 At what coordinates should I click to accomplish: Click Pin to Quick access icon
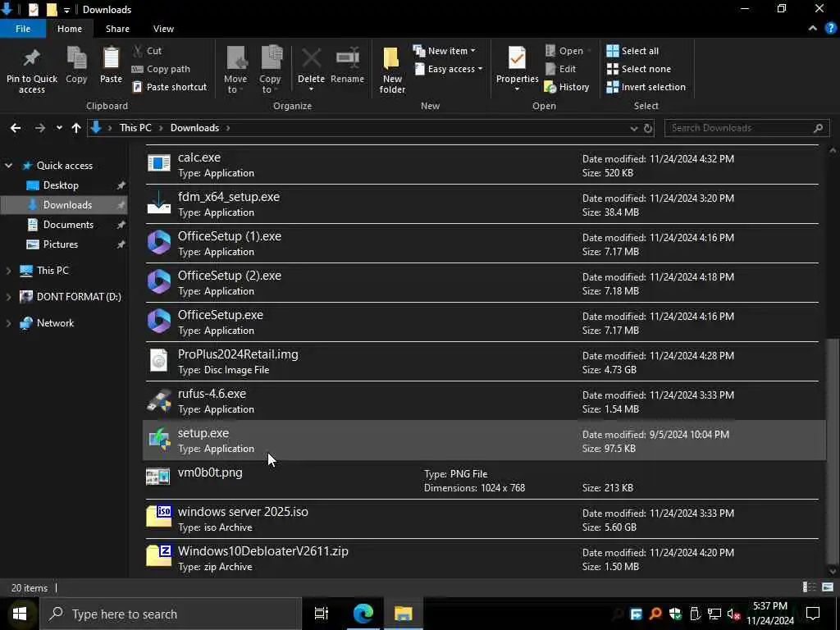(x=32, y=58)
